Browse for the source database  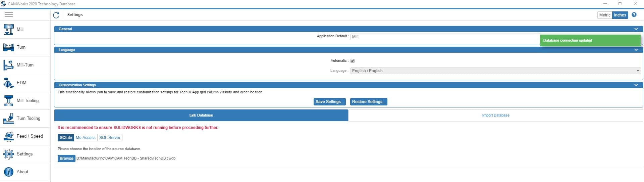pos(66,158)
